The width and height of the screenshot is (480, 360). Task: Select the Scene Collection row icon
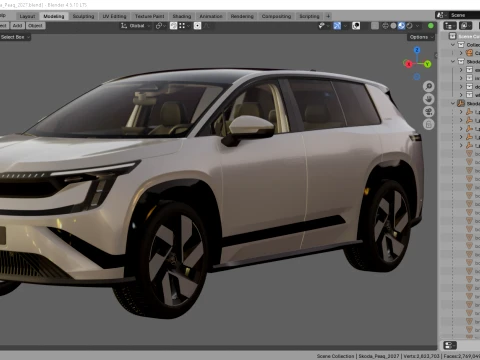[x=452, y=36]
